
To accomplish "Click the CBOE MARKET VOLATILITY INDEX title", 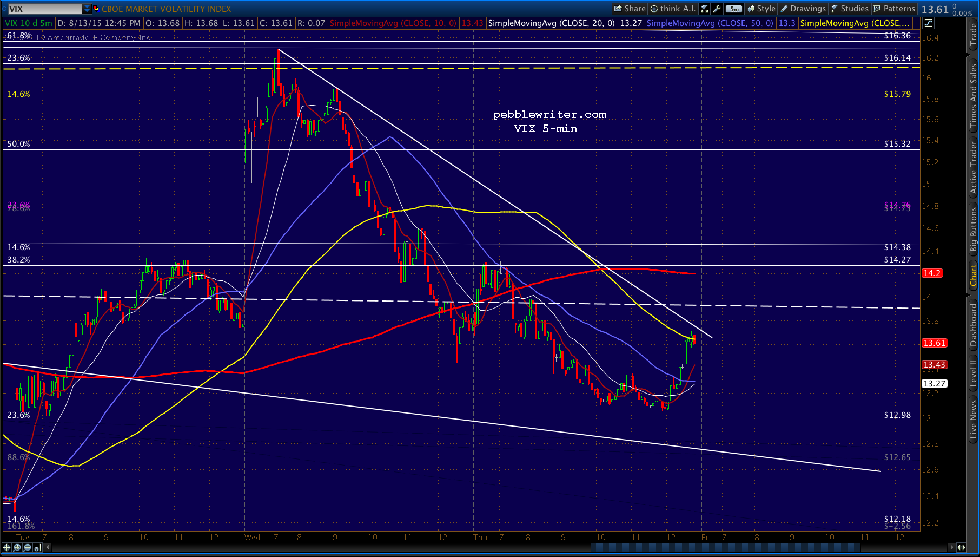I will pos(166,9).
